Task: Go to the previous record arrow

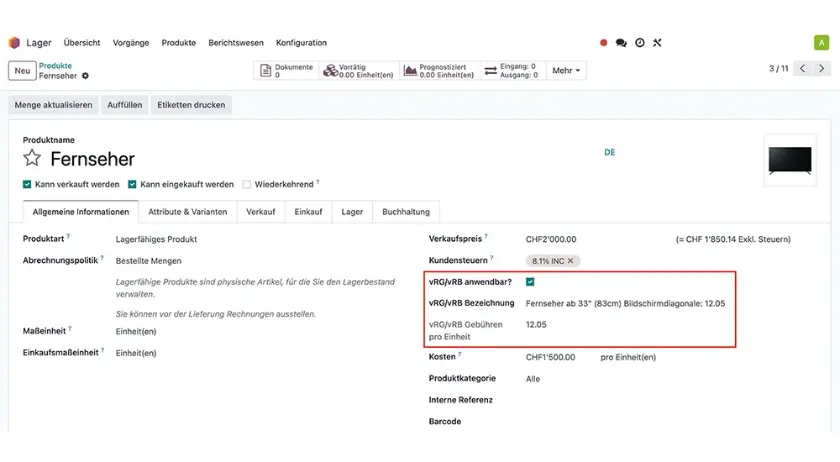Action: [802, 69]
